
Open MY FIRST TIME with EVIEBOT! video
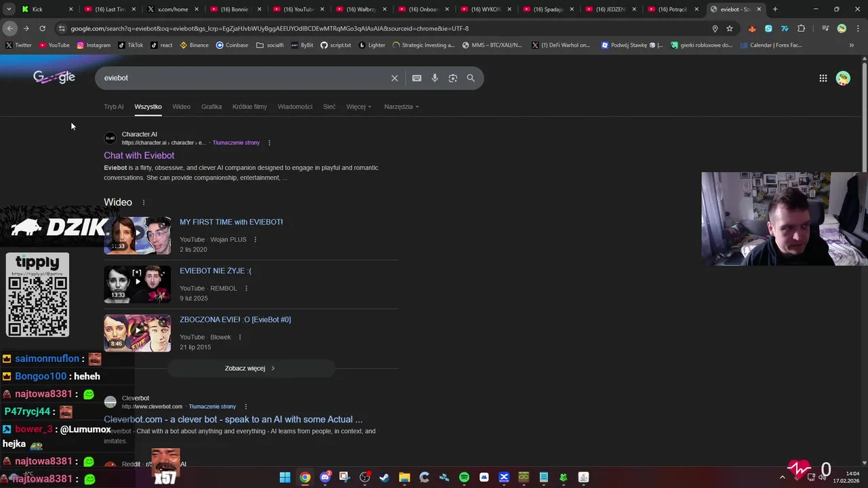231,222
